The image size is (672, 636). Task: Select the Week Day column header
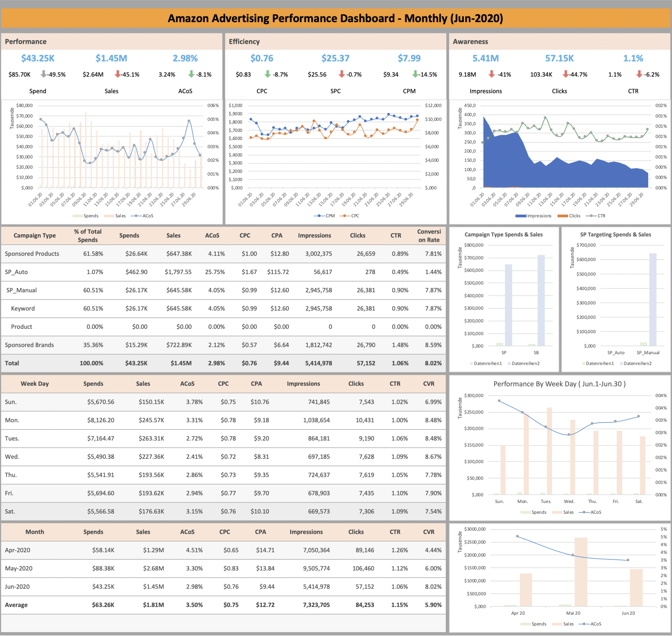[x=35, y=384]
